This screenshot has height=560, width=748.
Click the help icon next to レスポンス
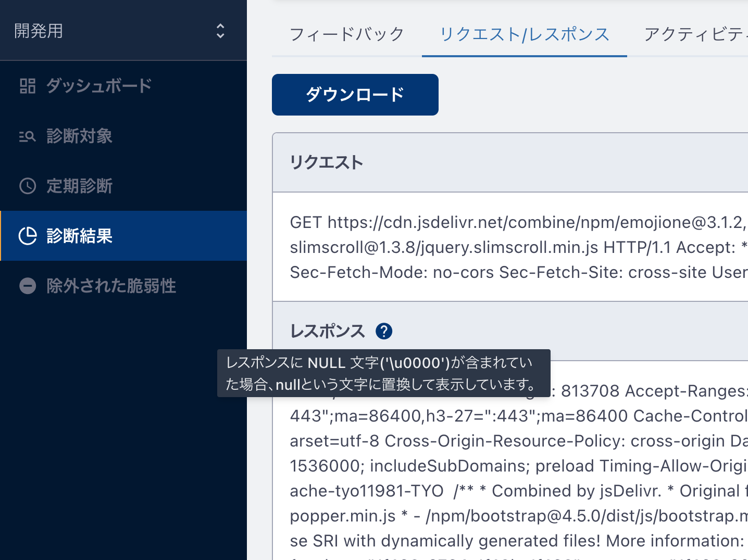click(384, 330)
